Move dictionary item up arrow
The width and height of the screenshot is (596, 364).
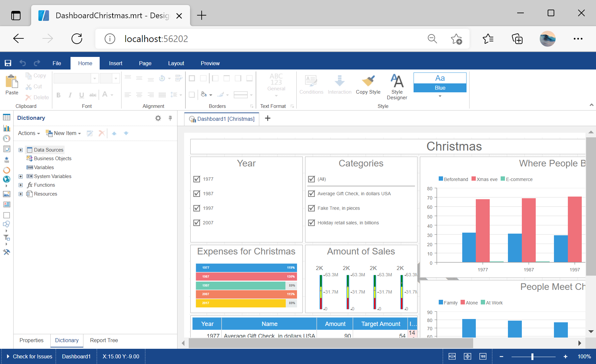114,133
